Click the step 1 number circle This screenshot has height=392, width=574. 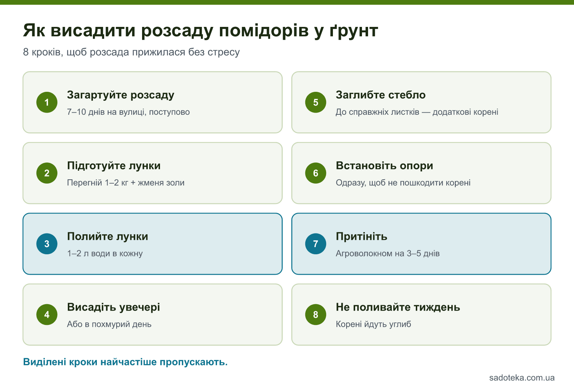tap(47, 102)
